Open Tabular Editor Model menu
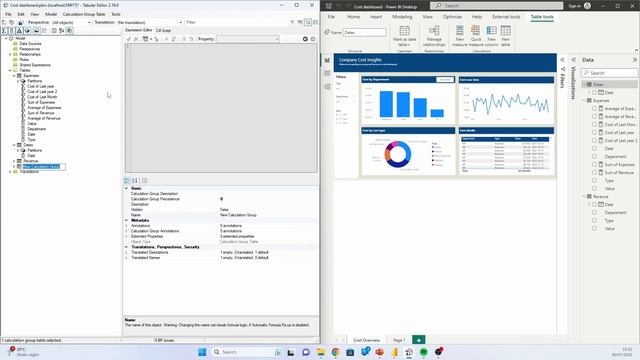The height and width of the screenshot is (360, 640). coord(51,14)
